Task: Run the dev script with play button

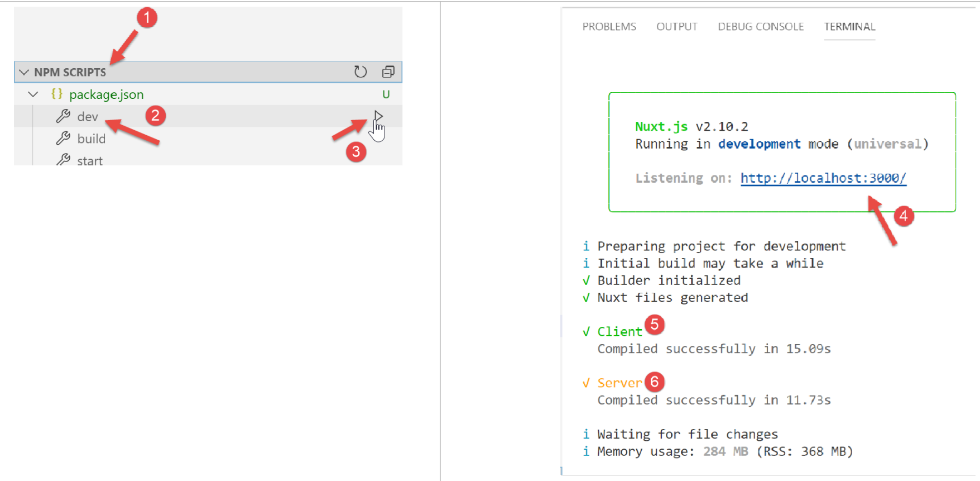Action: pyautogui.click(x=378, y=116)
